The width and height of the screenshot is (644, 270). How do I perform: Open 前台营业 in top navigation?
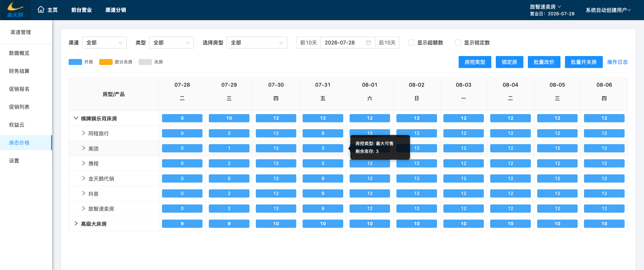tap(81, 10)
